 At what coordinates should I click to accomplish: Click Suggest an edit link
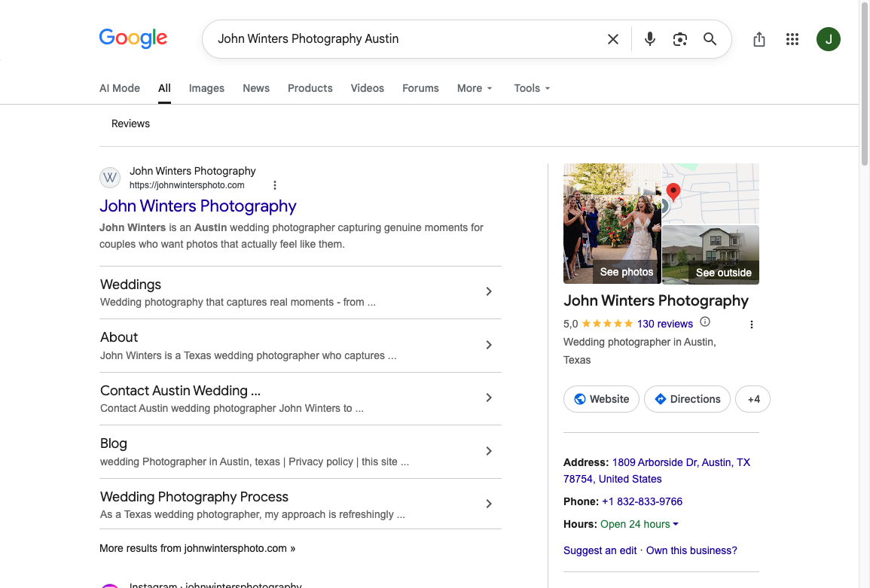[600, 550]
